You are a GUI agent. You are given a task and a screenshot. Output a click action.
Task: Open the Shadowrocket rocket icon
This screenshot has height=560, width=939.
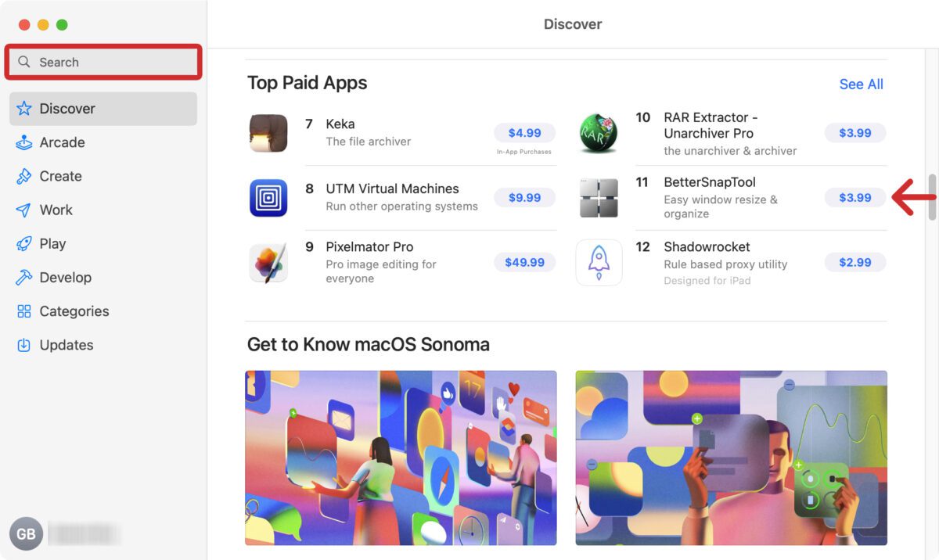[599, 263]
